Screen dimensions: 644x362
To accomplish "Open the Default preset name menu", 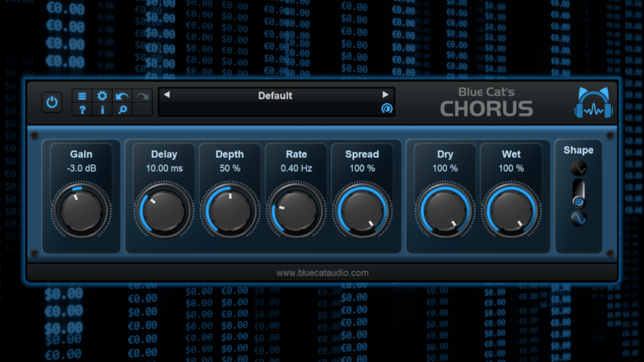I will tap(275, 96).
